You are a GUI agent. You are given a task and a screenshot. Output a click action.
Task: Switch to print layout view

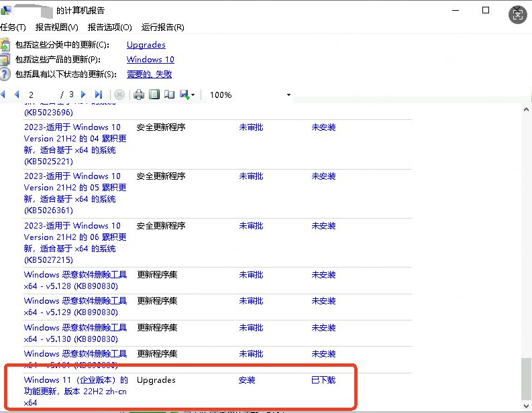154,95
